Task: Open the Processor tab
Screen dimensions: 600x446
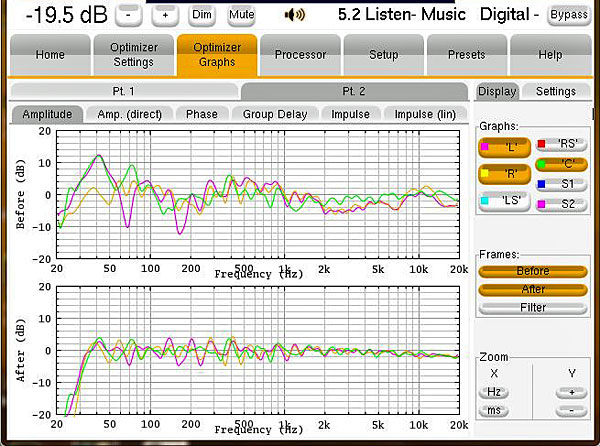Action: click(x=300, y=55)
